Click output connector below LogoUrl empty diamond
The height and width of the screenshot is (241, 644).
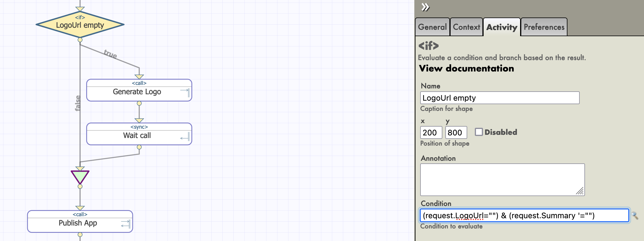point(80,40)
